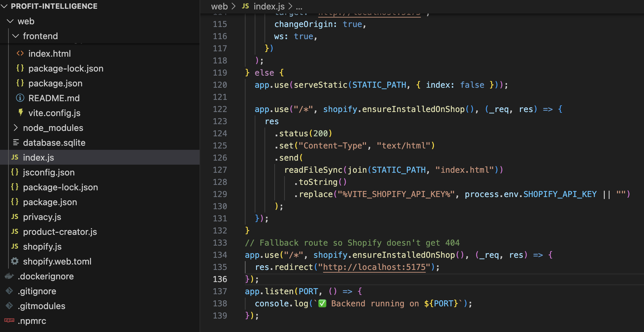Open privacy.js file
Viewport: 644px width, 332px height.
42,217
